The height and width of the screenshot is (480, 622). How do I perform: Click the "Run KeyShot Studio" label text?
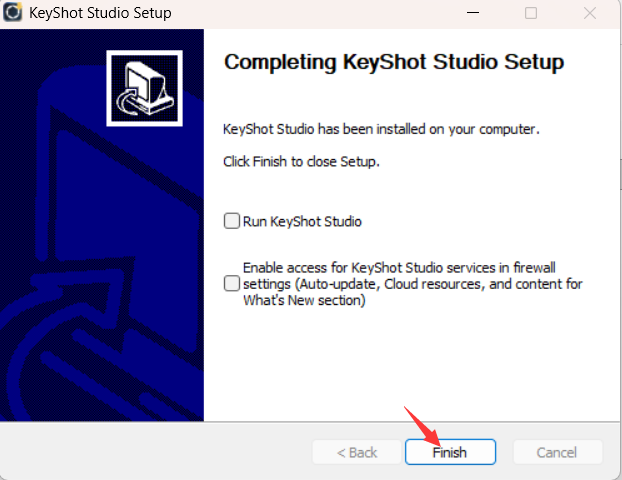(x=302, y=221)
